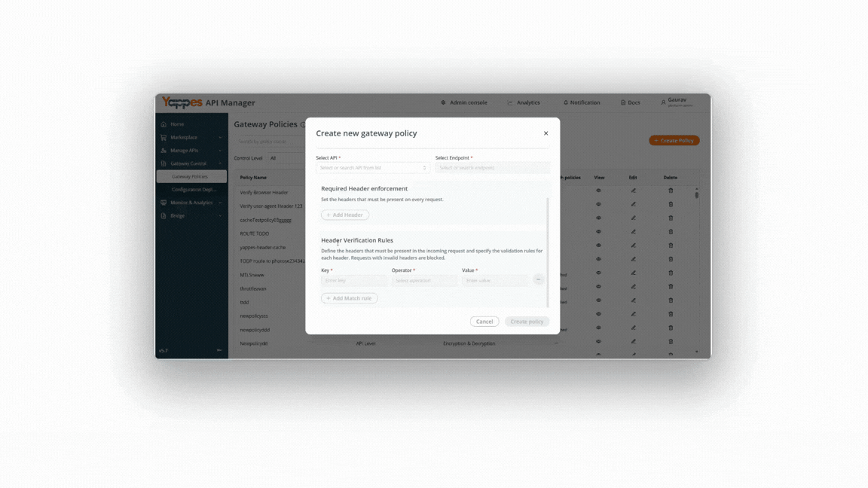Open Notification bell in the top bar
The height and width of the screenshot is (488, 868).
581,102
